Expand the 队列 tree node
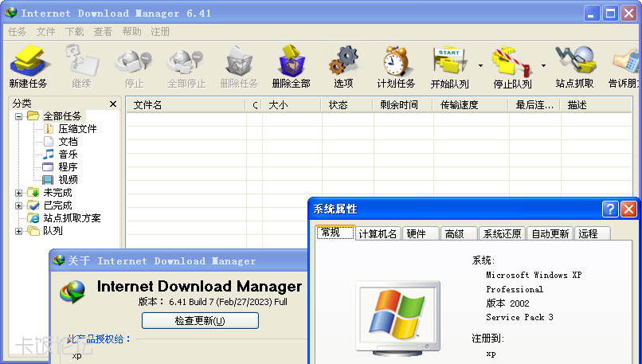Viewport: 642px width, 364px height. tap(18, 231)
